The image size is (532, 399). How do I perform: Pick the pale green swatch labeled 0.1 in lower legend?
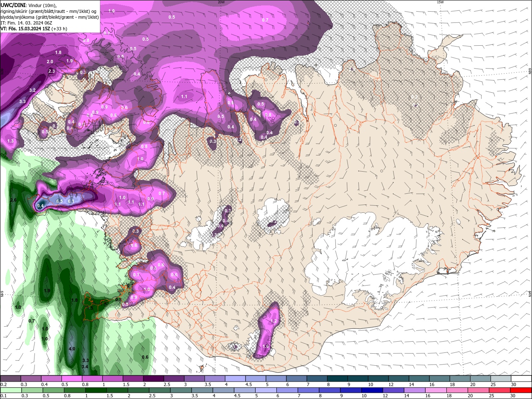pos(11,391)
